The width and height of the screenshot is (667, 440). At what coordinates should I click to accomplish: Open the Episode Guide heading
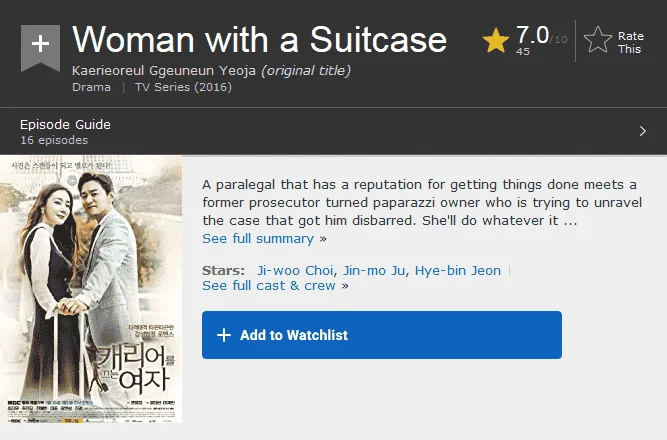point(66,125)
